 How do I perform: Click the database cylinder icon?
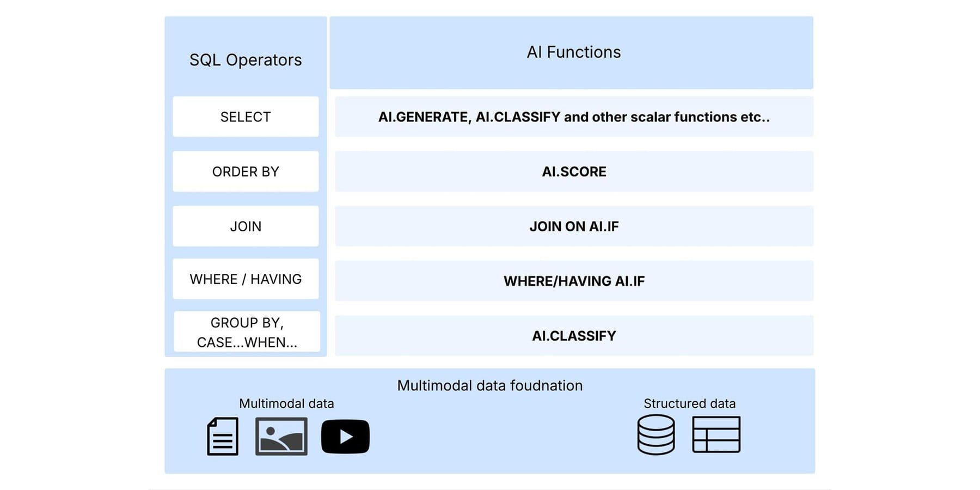[x=656, y=434]
